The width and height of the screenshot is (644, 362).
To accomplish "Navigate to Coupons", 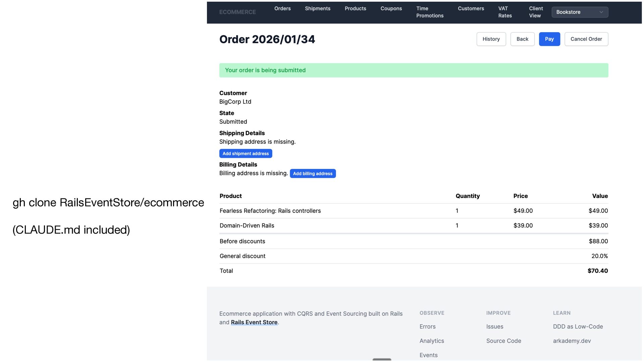I will [x=391, y=9].
